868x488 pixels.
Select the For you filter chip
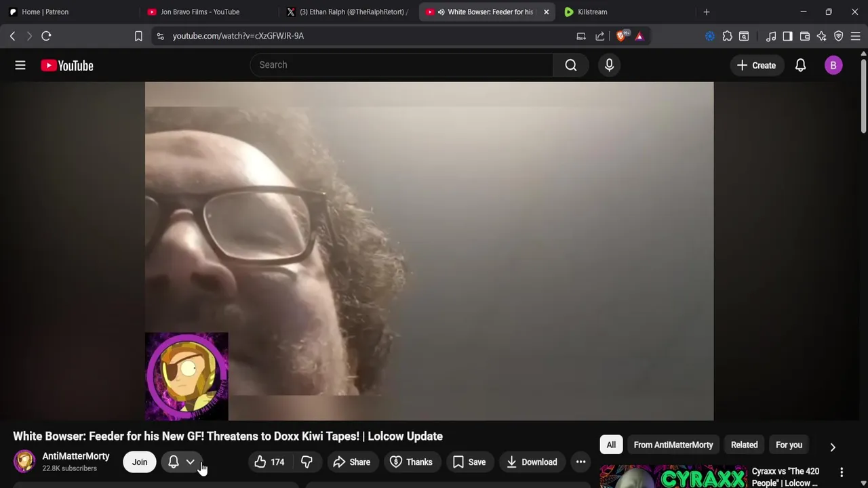[789, 445]
